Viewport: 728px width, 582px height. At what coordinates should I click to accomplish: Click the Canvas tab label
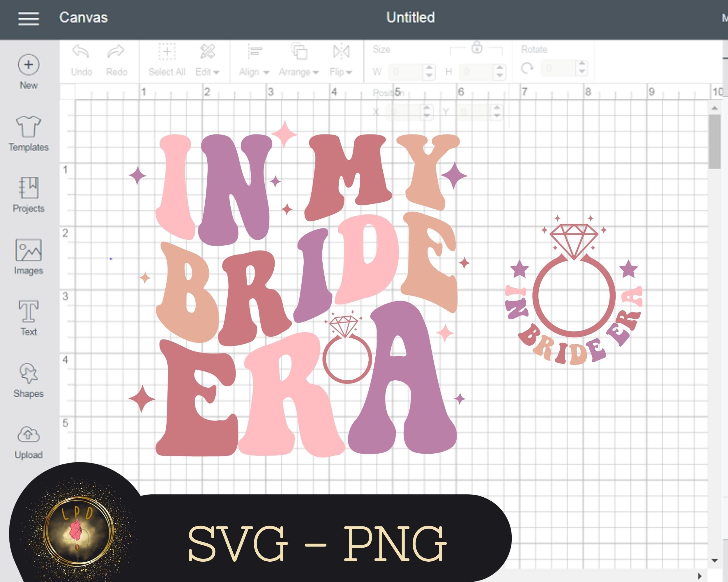click(83, 18)
